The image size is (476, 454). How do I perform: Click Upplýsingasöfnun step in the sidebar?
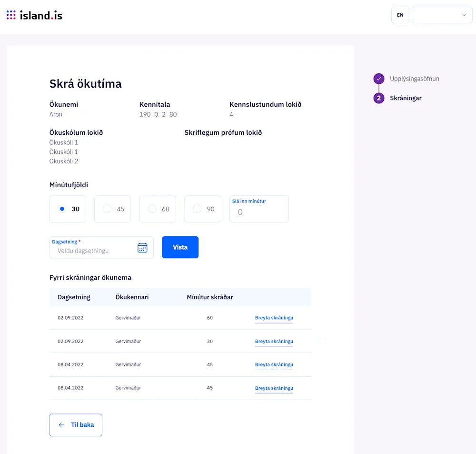coord(415,79)
